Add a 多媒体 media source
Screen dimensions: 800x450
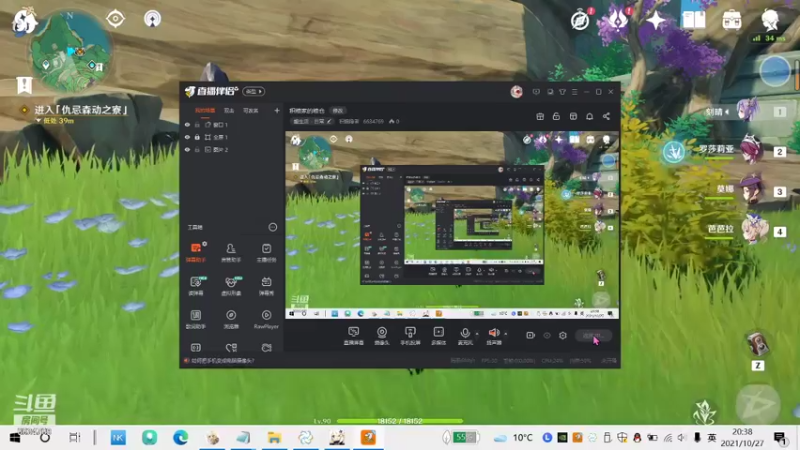[x=438, y=336]
